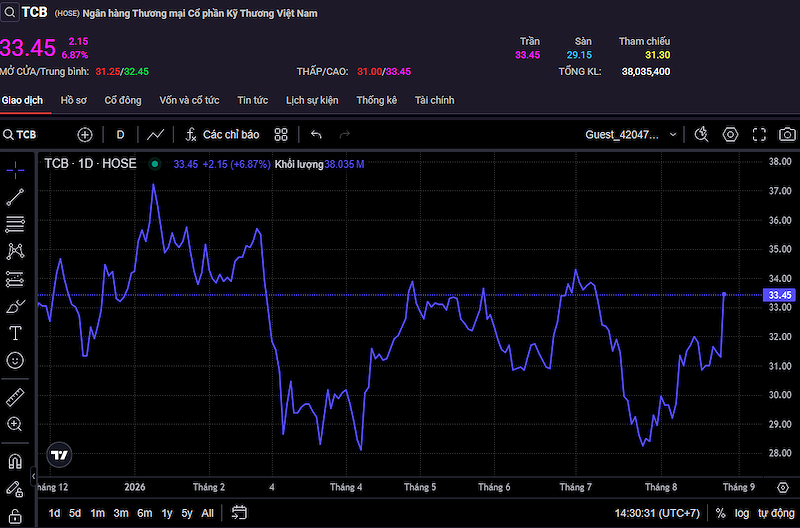Open the quick search lightning icon
The image size is (800, 528).
[702, 135]
